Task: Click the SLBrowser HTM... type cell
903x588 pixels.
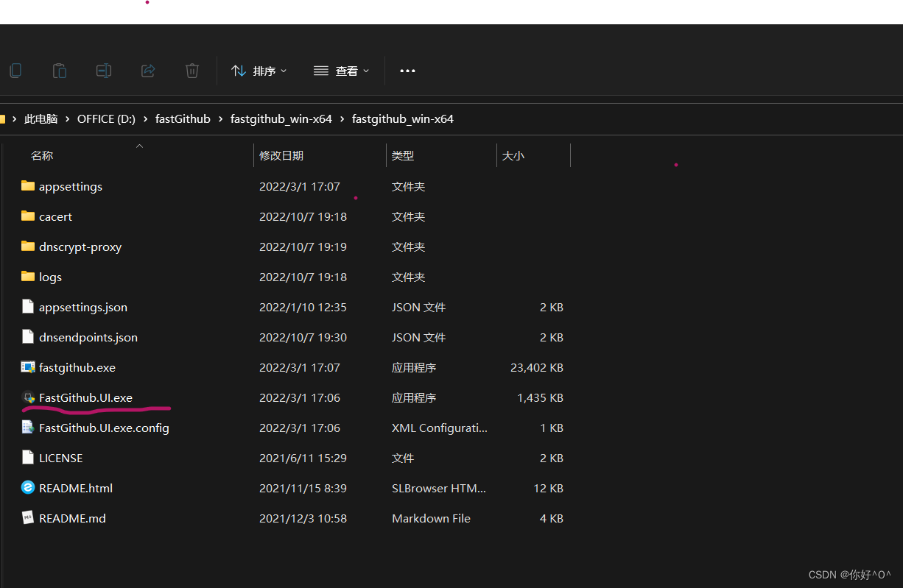Action: click(439, 488)
